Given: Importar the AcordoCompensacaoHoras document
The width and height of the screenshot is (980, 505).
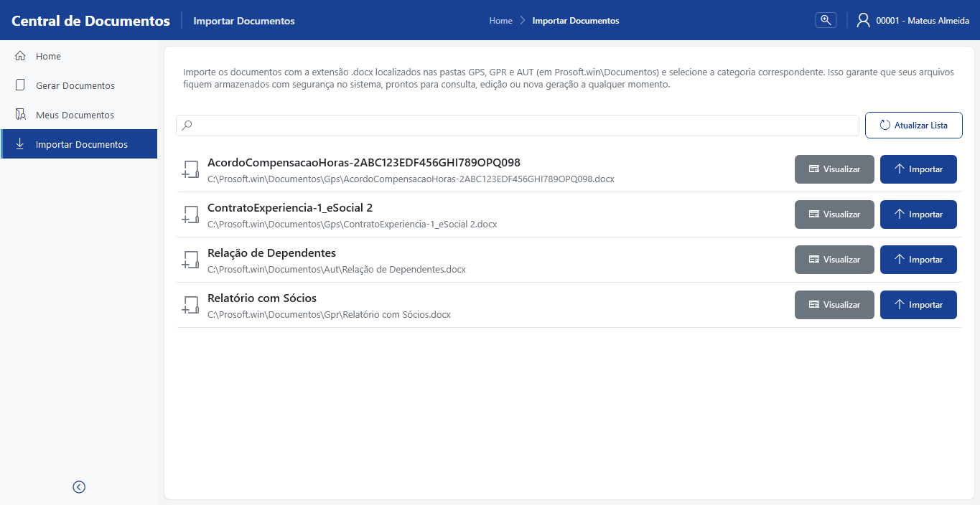Looking at the screenshot, I should pyautogui.click(x=918, y=169).
